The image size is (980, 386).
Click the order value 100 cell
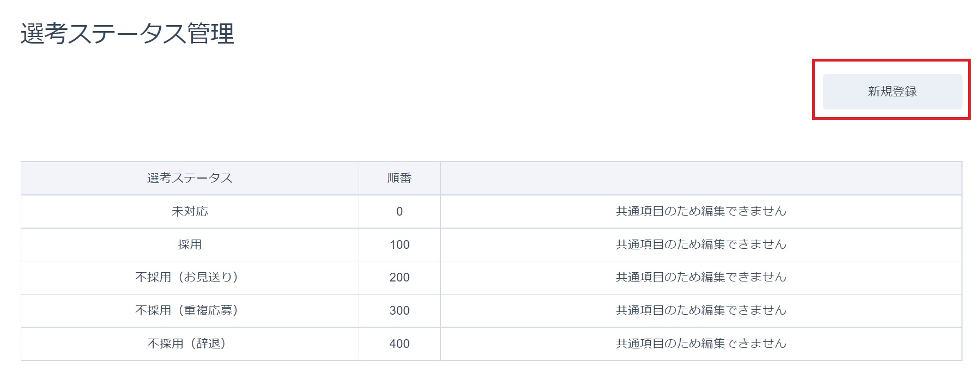pyautogui.click(x=399, y=244)
